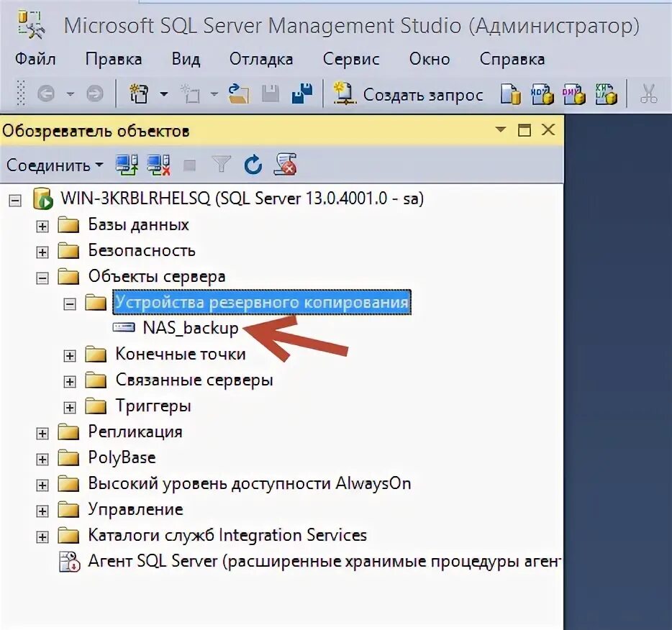
Task: Select the Объекты сервера folder
Action: click(x=157, y=276)
